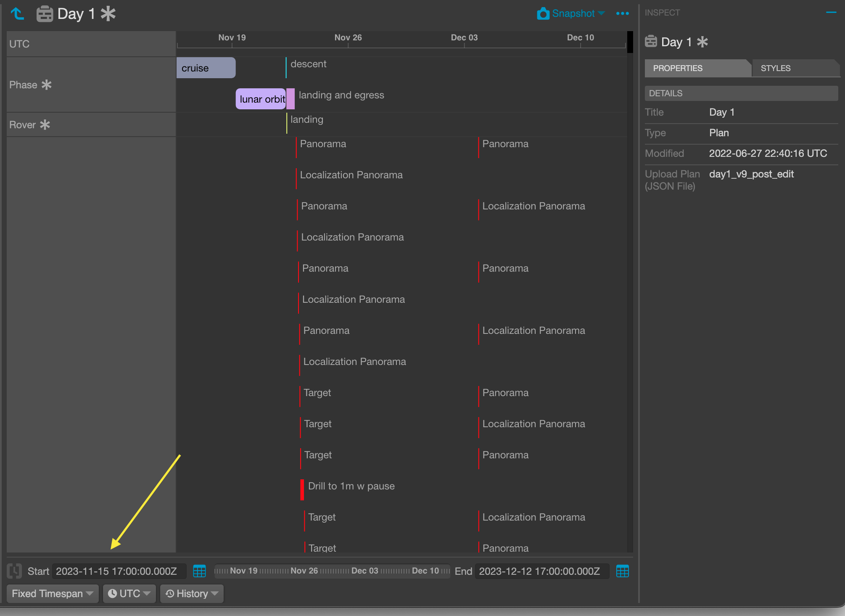
Task: Open the three-dot more actions menu
Action: 622,13
